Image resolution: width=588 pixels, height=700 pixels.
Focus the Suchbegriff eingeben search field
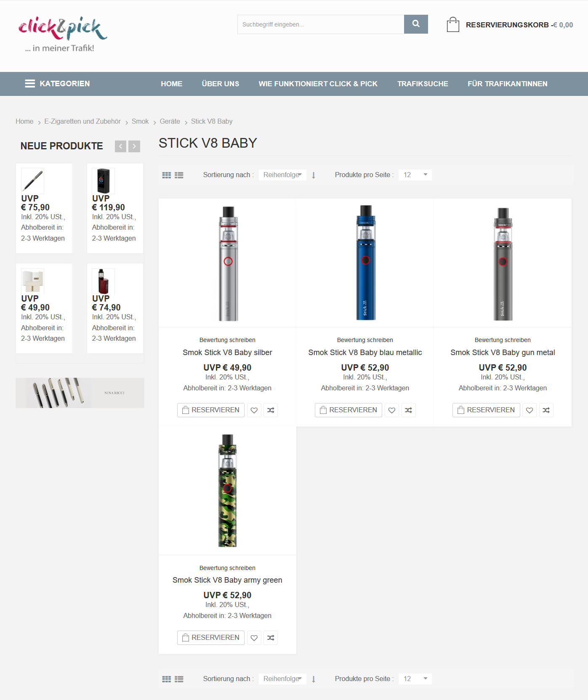[321, 24]
